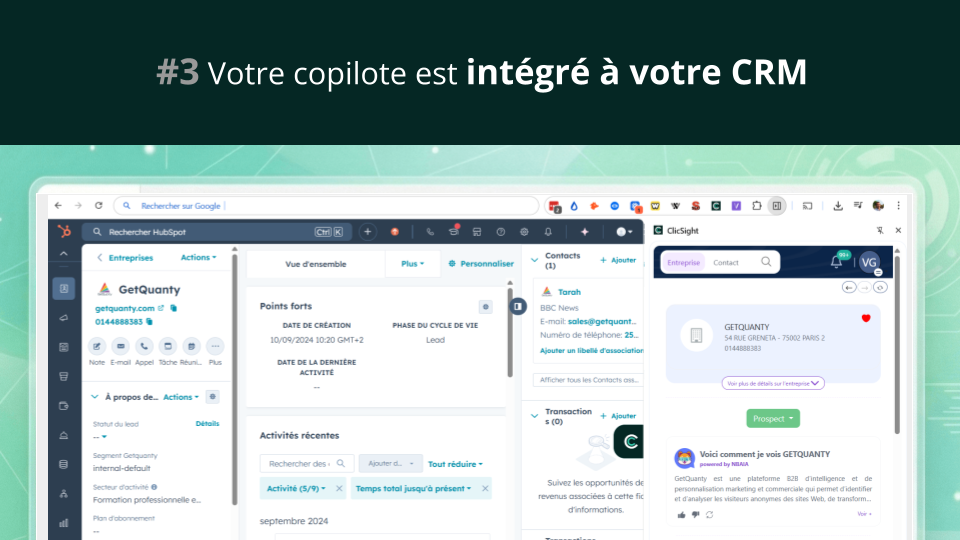960x540 pixels.
Task: Click inside the Rechercher HubSpot search field
Action: pos(217,232)
